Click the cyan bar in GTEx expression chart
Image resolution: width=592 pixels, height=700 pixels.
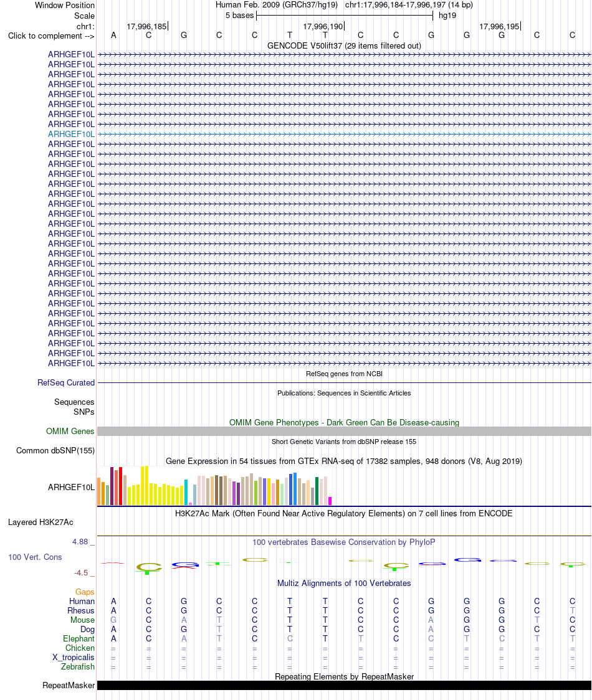186,493
